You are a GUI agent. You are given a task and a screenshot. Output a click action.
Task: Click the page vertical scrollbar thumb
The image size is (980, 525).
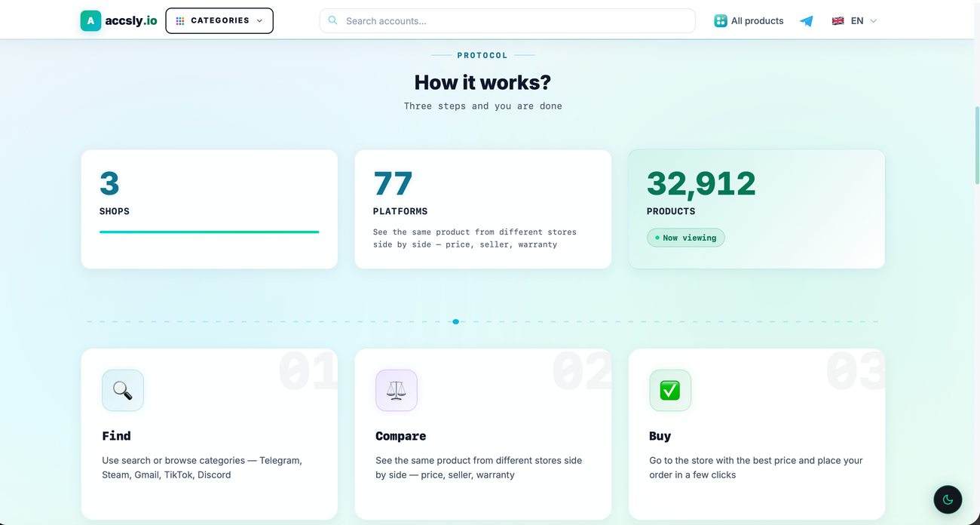pos(977,145)
